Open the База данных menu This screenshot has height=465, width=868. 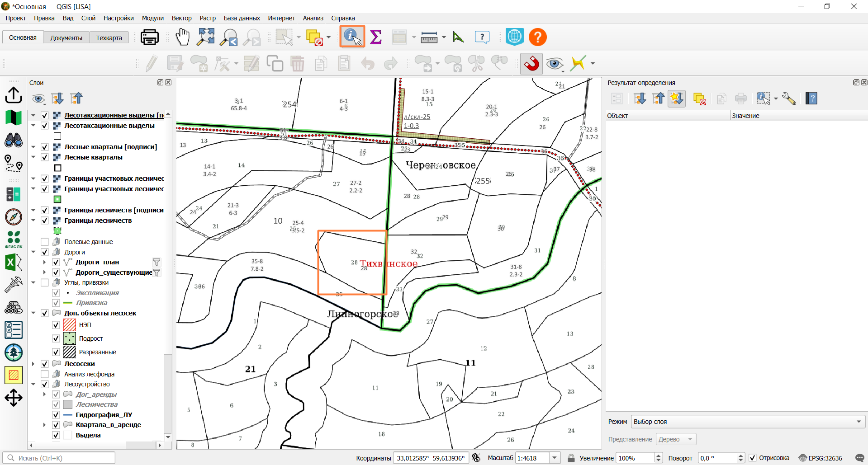click(242, 18)
